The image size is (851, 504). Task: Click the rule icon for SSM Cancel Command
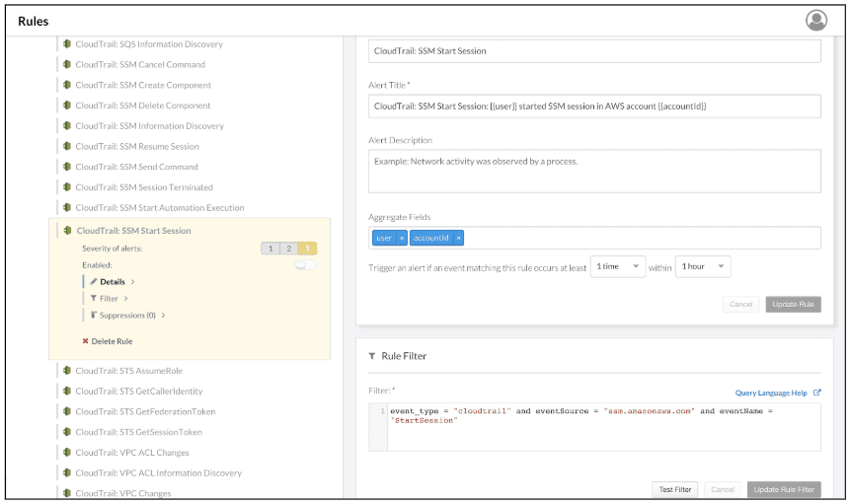[66, 65]
